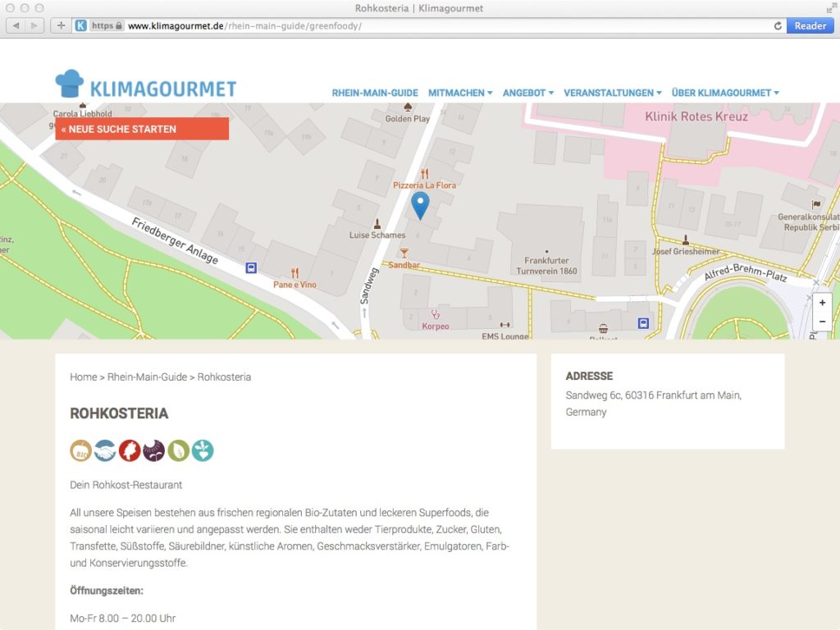The height and width of the screenshot is (630, 840).
Task: Click the red regional map badge
Action: [130, 450]
